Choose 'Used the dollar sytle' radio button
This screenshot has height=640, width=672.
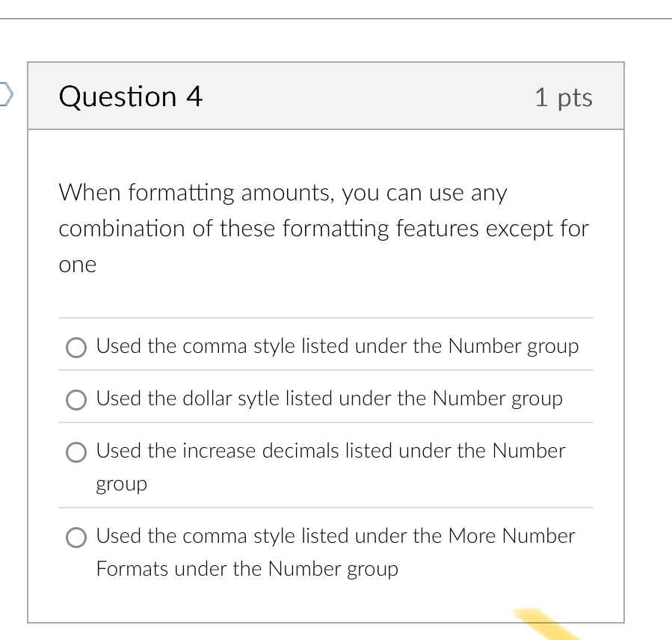coord(75,399)
